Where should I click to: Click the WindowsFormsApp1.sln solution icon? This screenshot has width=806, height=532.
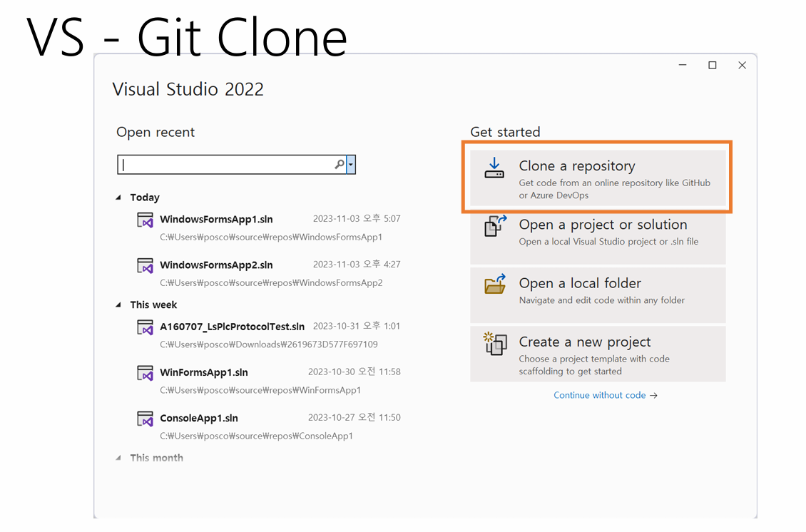[145, 220]
